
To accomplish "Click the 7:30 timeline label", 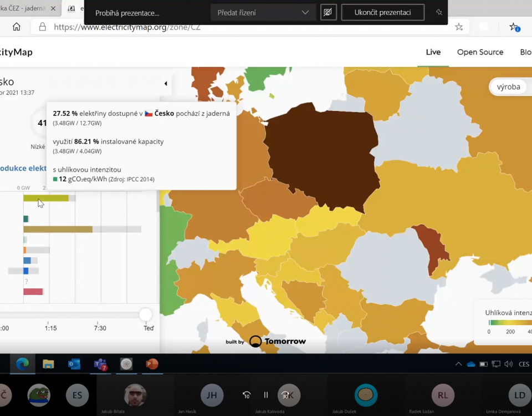I will coord(100,328).
